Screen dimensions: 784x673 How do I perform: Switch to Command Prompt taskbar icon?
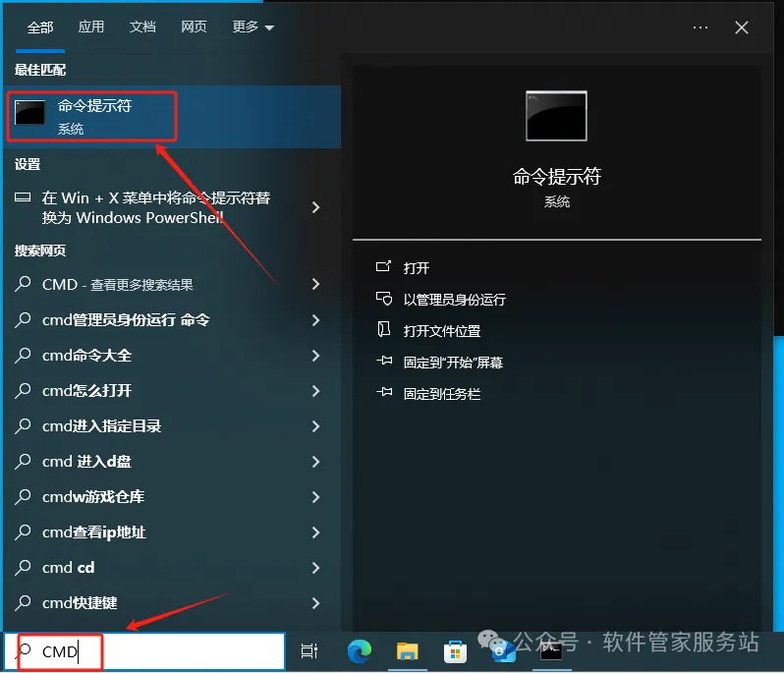[x=551, y=651]
